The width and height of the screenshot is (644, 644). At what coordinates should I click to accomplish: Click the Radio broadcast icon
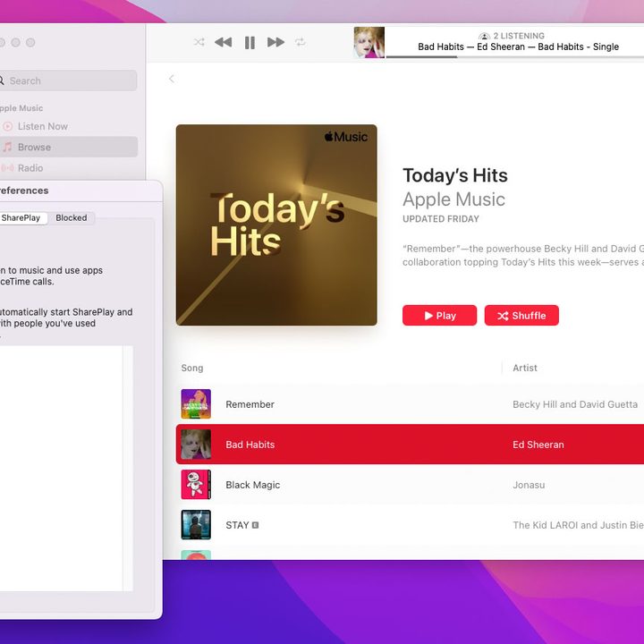(7, 168)
